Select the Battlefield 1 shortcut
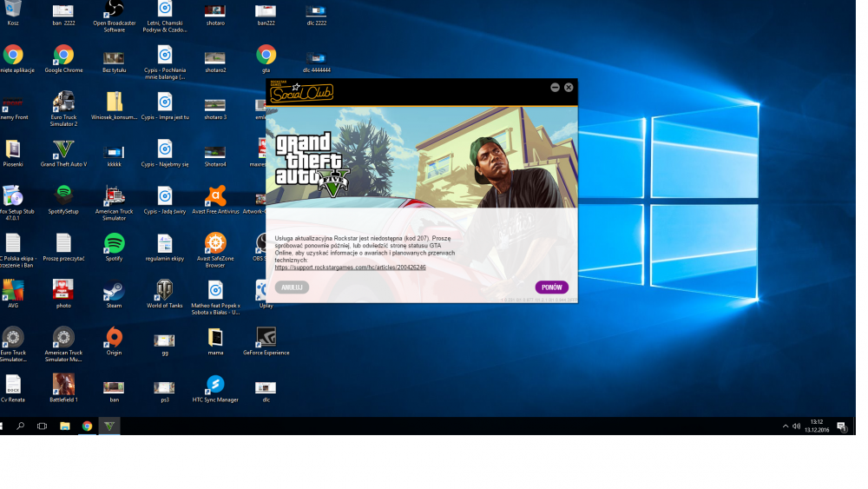868x489 pixels. point(63,389)
